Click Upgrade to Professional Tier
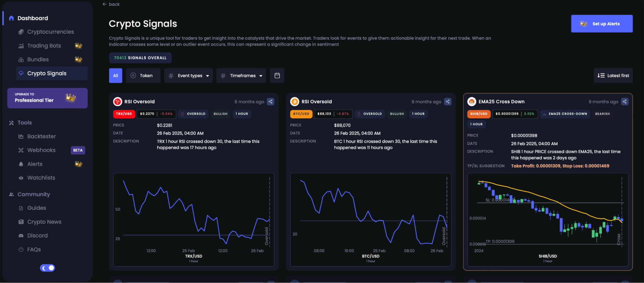 pyautogui.click(x=47, y=98)
